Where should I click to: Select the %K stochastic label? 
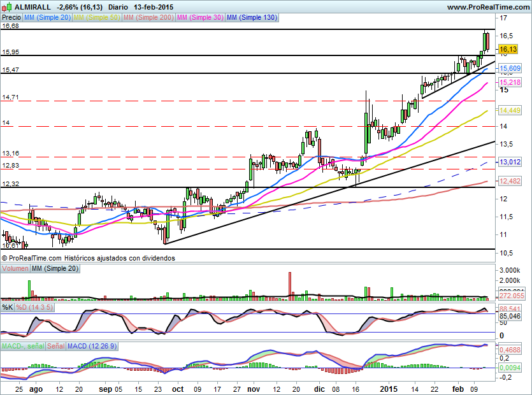[x=8, y=308]
